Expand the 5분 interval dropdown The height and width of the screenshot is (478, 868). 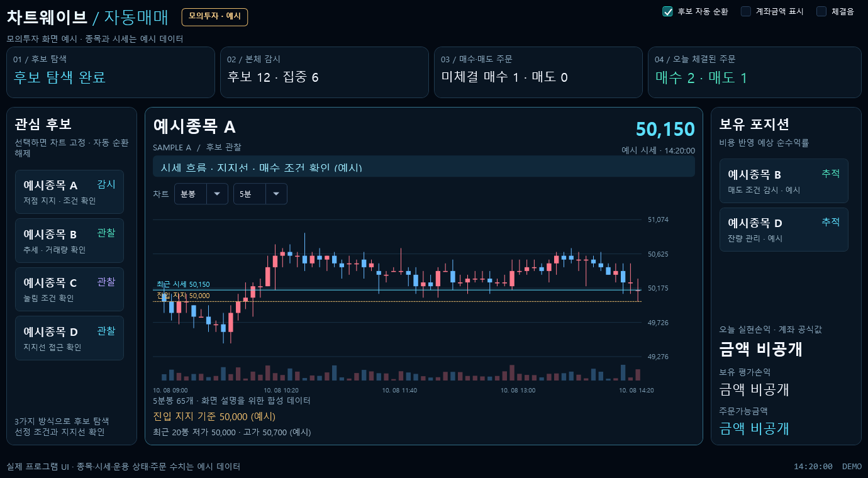(x=260, y=194)
